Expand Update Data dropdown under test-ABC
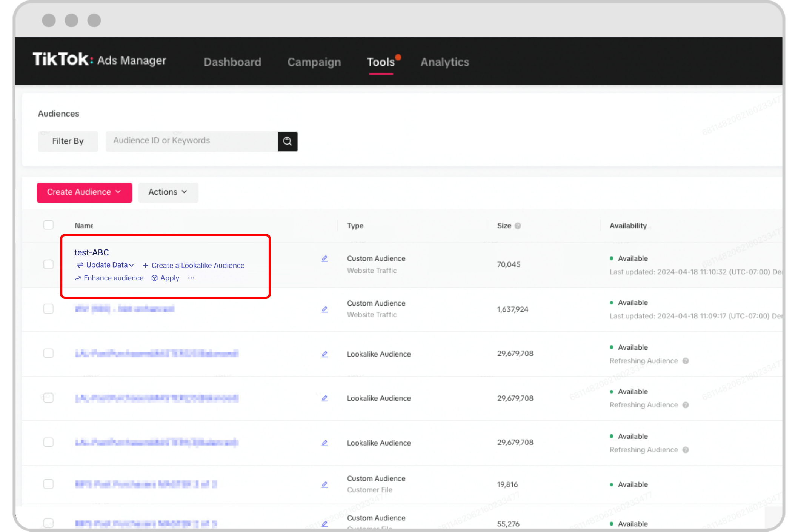Screen dimensions: 798x532 (106, 265)
